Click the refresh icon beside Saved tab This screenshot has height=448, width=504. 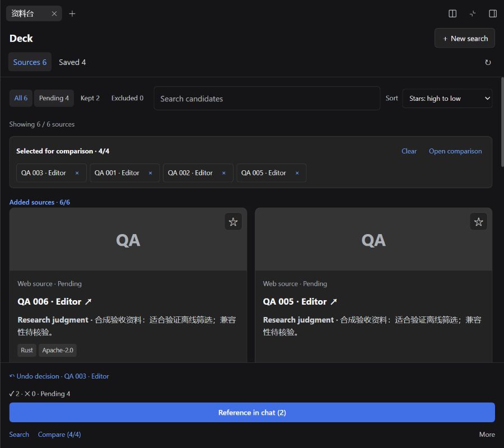tap(488, 62)
